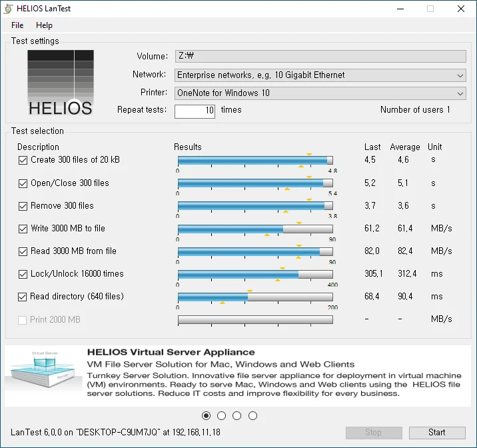Select the fourth banner radio button
The height and width of the screenshot is (448, 477).
coord(252,416)
